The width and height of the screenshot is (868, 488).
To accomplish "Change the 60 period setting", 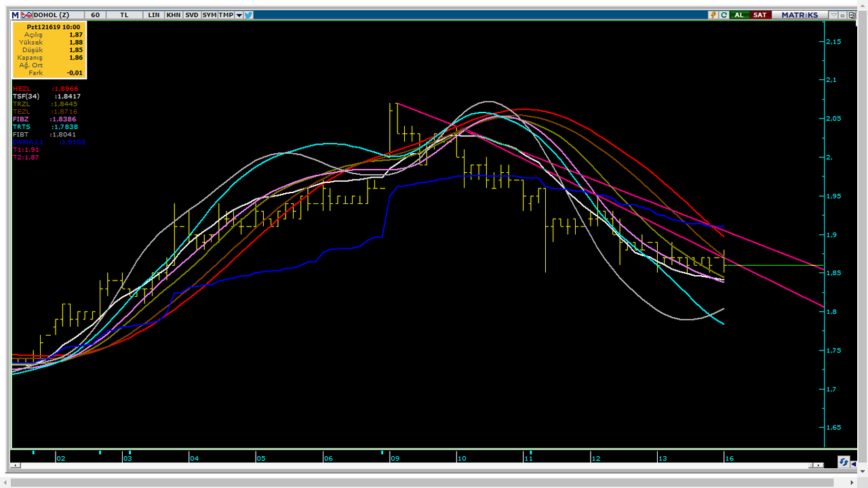I will pos(95,14).
